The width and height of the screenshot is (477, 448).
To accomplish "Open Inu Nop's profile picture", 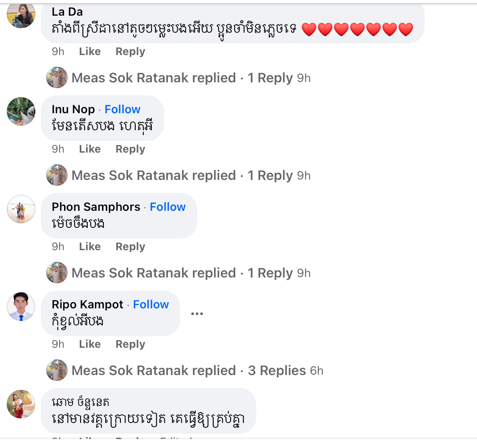I will tap(21, 111).
